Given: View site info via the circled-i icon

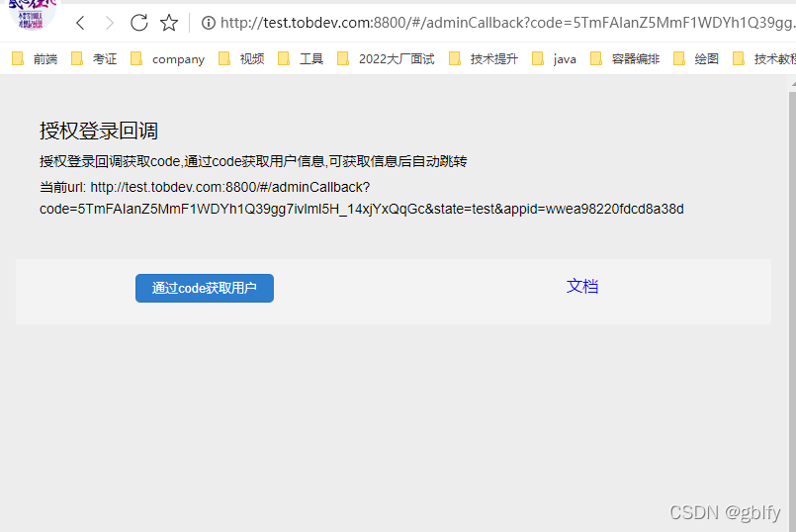Looking at the screenshot, I should click(208, 23).
